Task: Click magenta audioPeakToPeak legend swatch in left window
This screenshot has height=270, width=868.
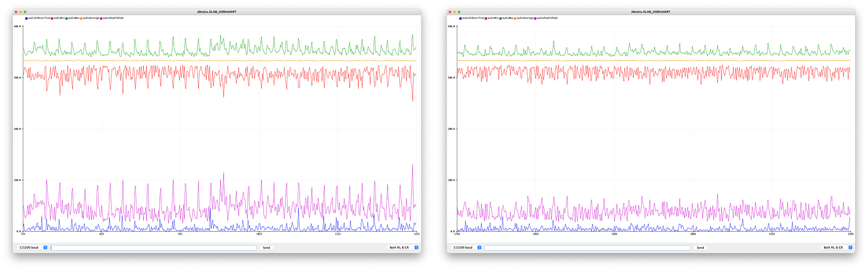Action: (x=101, y=18)
